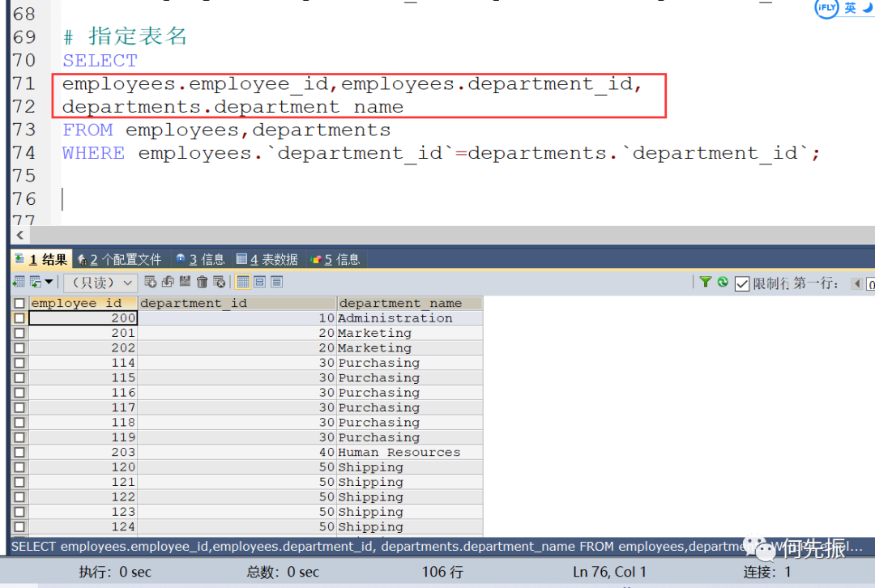This screenshot has width=875, height=588.
Task: Check the row checkbox for employee 203
Action: click(x=19, y=452)
